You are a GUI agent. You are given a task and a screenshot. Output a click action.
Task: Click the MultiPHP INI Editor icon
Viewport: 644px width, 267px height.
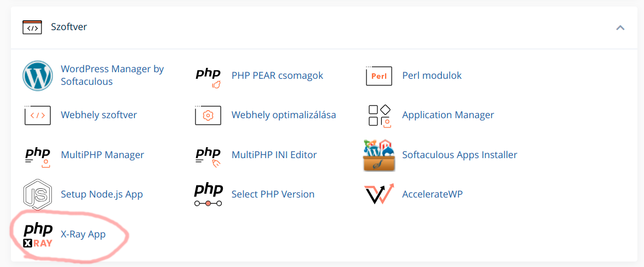coord(208,157)
